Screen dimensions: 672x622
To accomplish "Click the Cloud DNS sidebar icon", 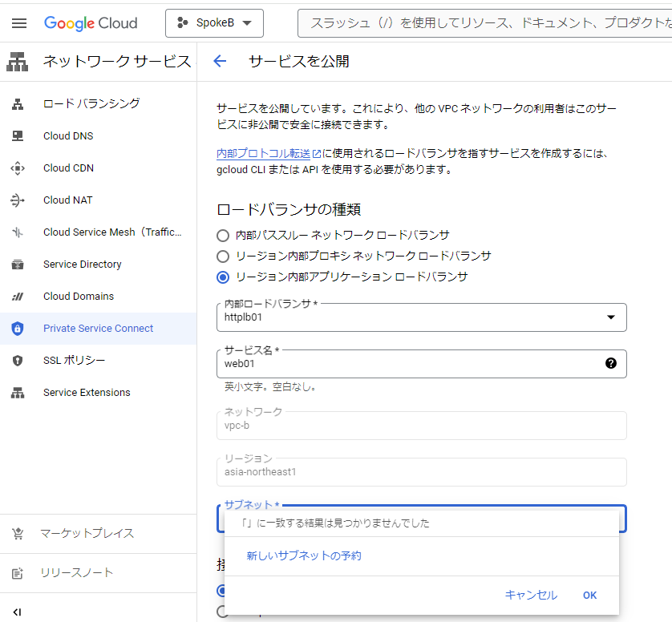I will click(x=18, y=136).
